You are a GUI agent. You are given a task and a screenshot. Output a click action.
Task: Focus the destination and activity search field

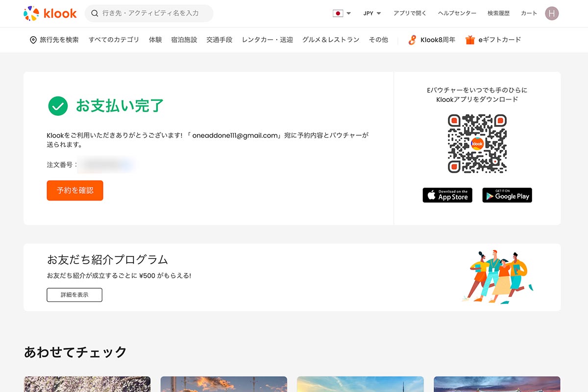[x=149, y=13]
